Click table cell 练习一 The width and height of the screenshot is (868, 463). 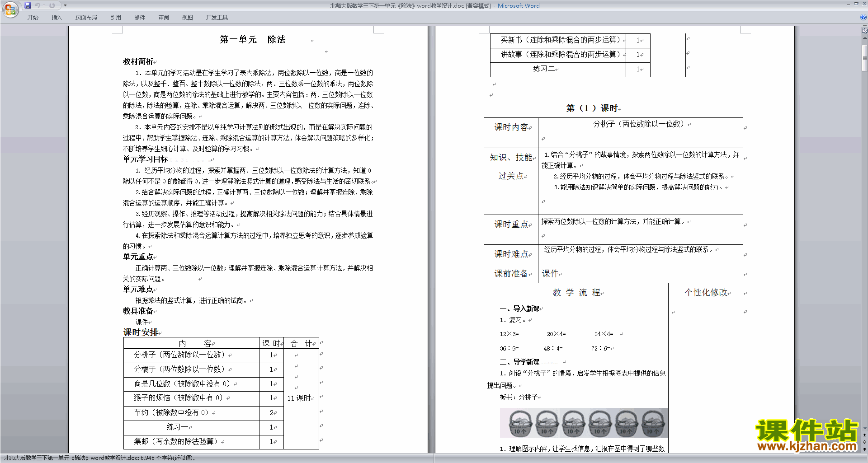191,427
